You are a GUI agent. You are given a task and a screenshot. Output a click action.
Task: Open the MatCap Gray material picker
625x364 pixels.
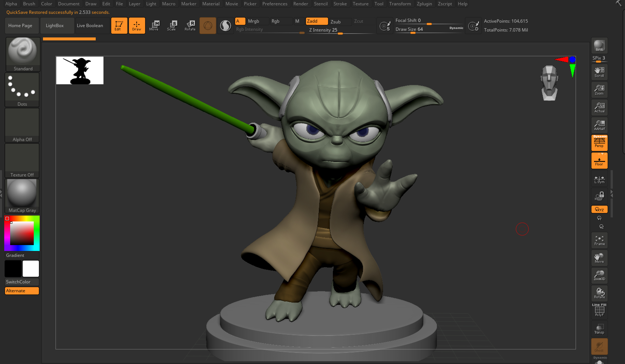(22, 196)
